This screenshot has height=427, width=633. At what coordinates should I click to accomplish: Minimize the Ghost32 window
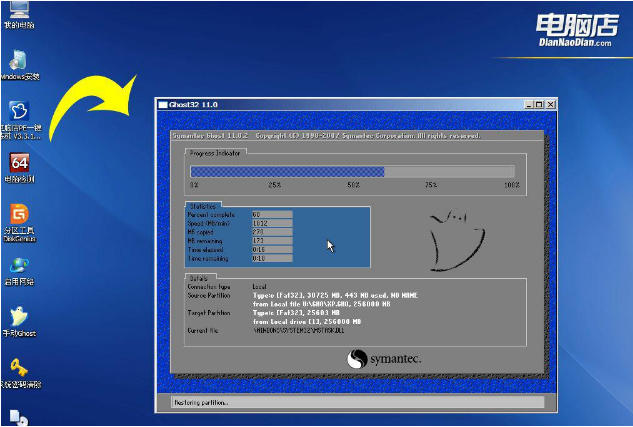click(529, 104)
